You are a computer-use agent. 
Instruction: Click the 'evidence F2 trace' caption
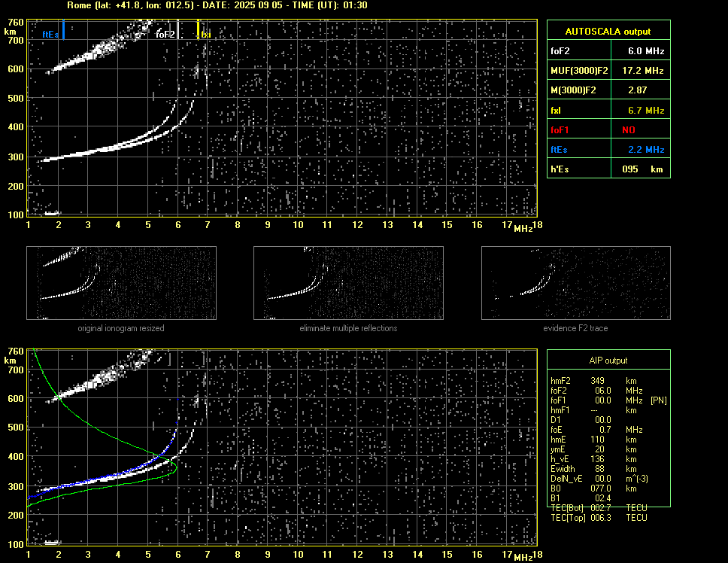click(x=575, y=328)
